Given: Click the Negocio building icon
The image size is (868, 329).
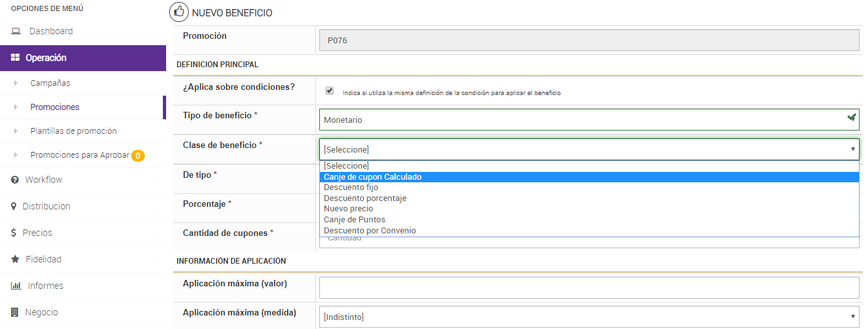Looking at the screenshot, I should (15, 312).
